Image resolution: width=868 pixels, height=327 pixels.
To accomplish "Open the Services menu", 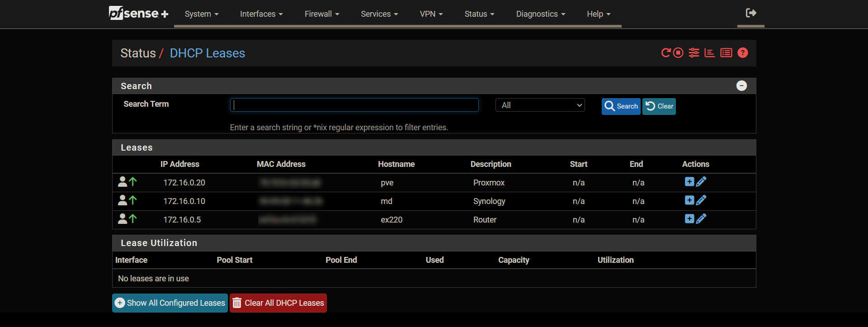I will tap(379, 14).
